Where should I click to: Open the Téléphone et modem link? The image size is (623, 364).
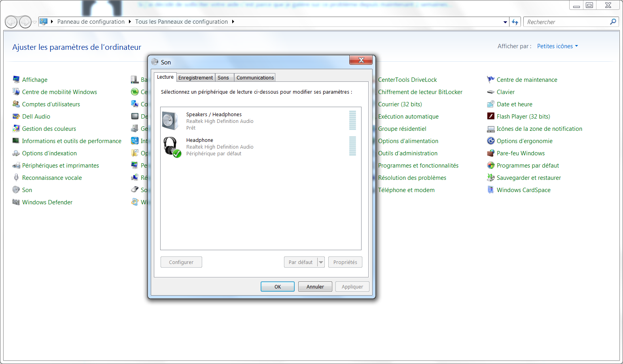[406, 190]
